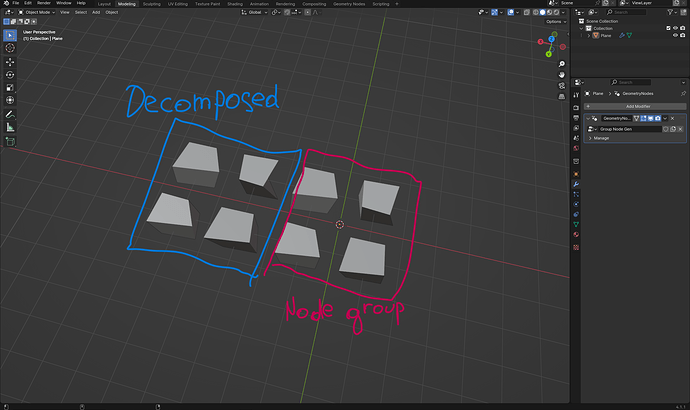Open the Object Mode dropdown
The height and width of the screenshot is (410, 690).
pos(37,12)
